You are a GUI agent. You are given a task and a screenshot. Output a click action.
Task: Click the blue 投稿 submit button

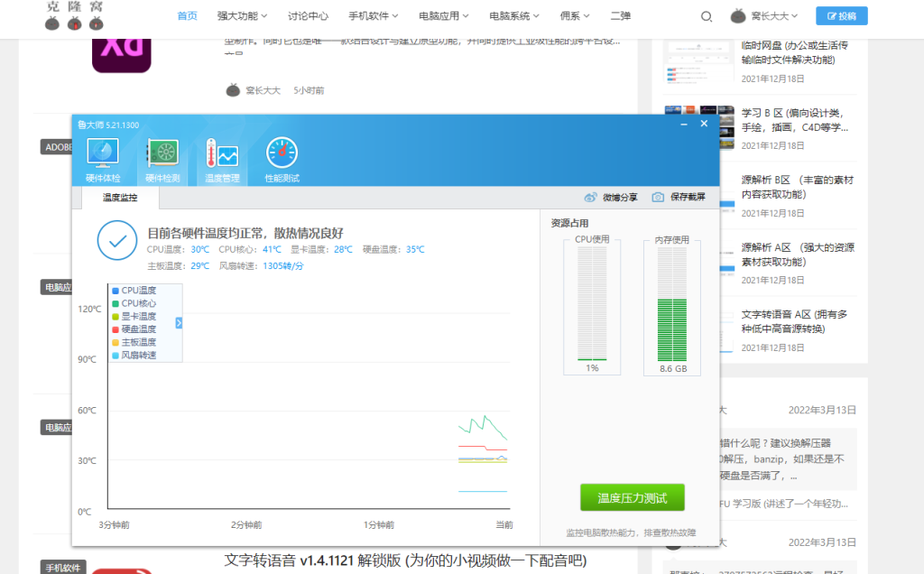pos(842,16)
